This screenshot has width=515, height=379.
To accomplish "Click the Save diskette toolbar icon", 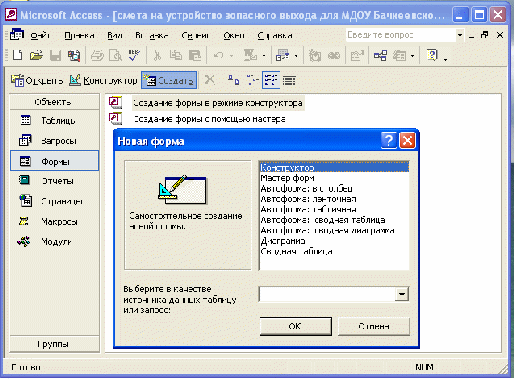I will pos(55,55).
